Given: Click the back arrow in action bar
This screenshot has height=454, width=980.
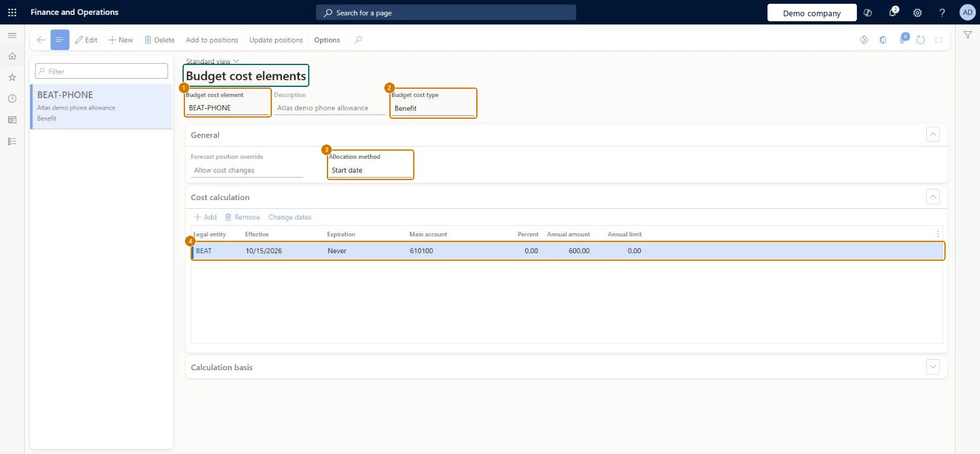Looking at the screenshot, I should click(41, 40).
